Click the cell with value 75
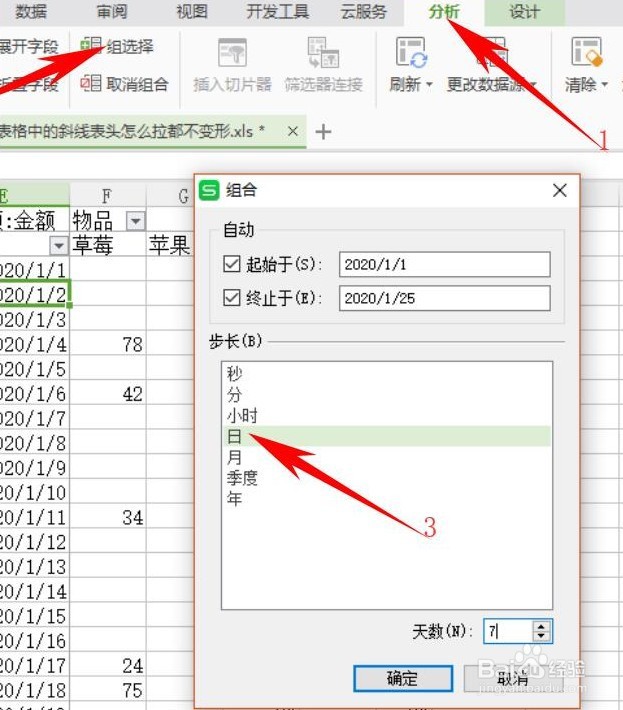The image size is (623, 710). click(108, 690)
